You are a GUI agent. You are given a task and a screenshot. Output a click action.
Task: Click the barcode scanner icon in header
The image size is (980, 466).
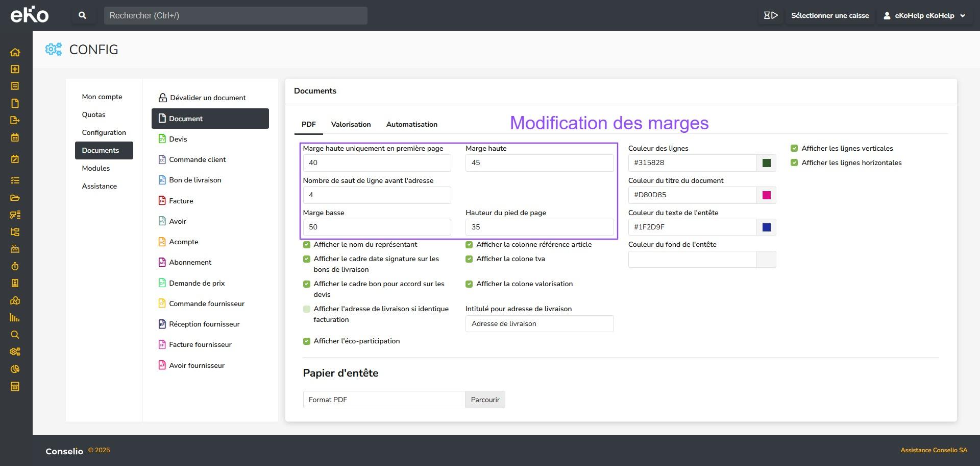[770, 16]
